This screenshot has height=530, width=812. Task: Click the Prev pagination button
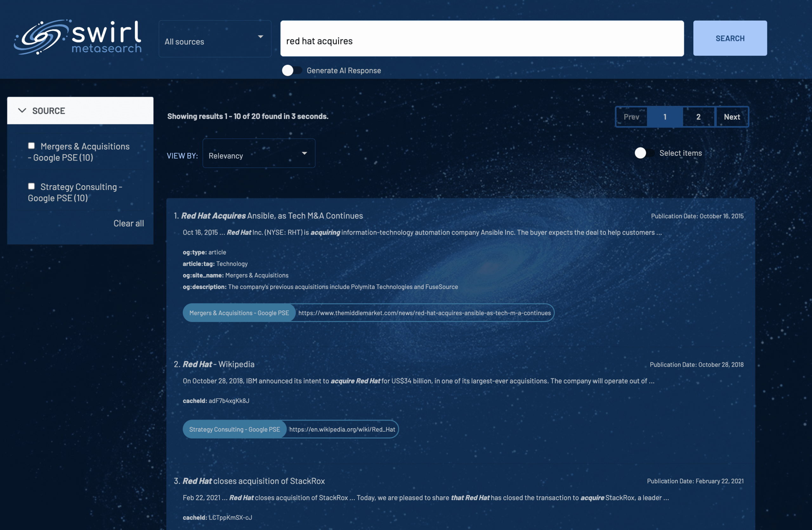631,117
